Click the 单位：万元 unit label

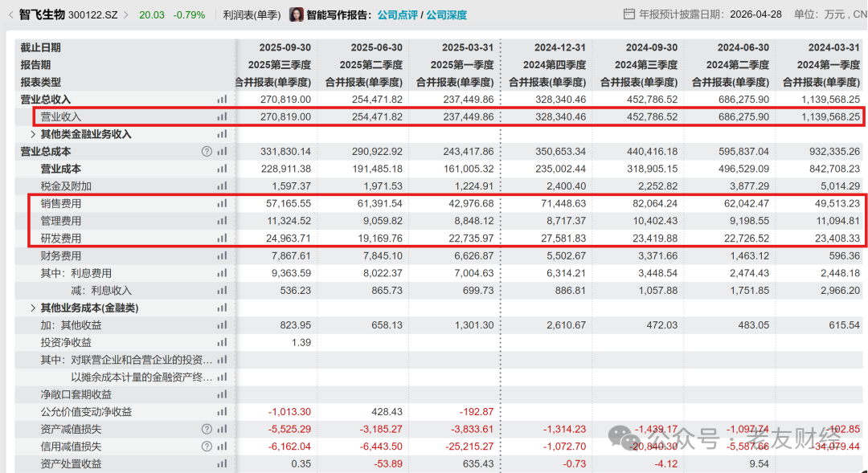[x=819, y=14]
